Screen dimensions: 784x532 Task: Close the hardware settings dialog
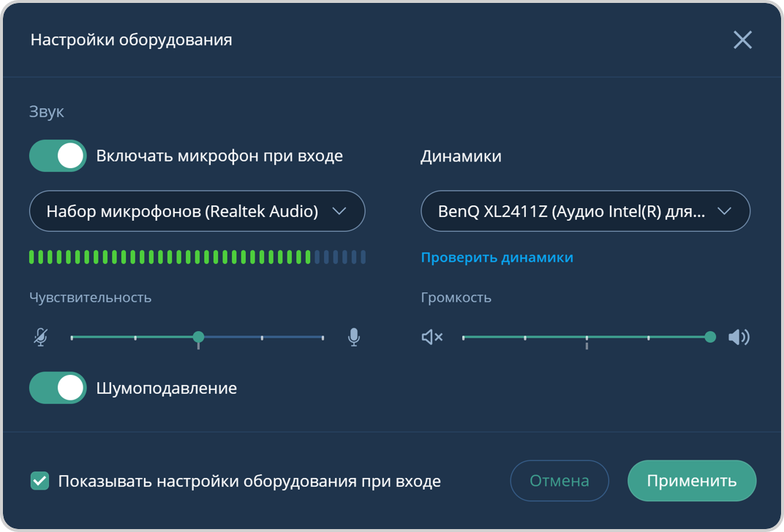[x=742, y=40]
